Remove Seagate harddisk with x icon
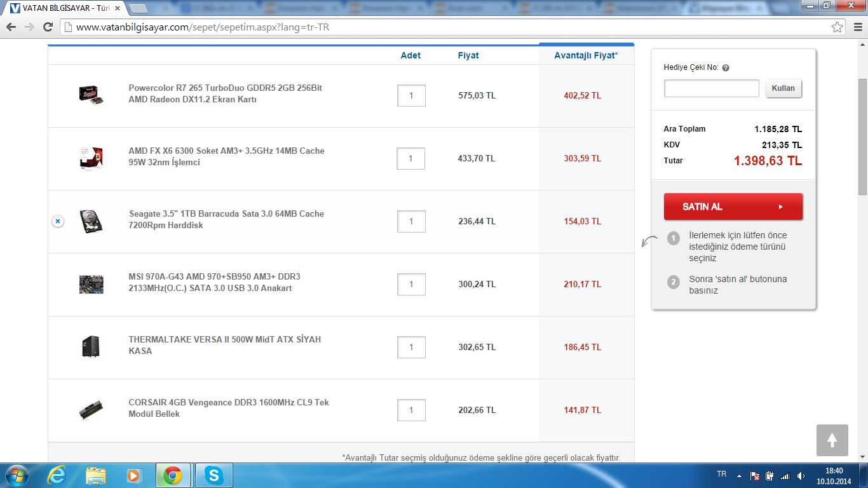The height and width of the screenshot is (488, 868). tap(57, 221)
